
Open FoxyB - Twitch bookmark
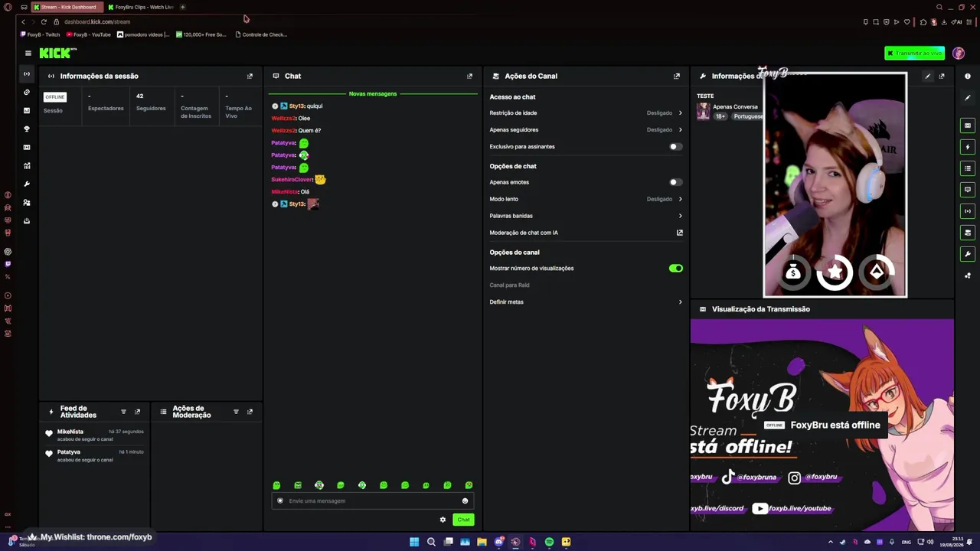click(41, 34)
